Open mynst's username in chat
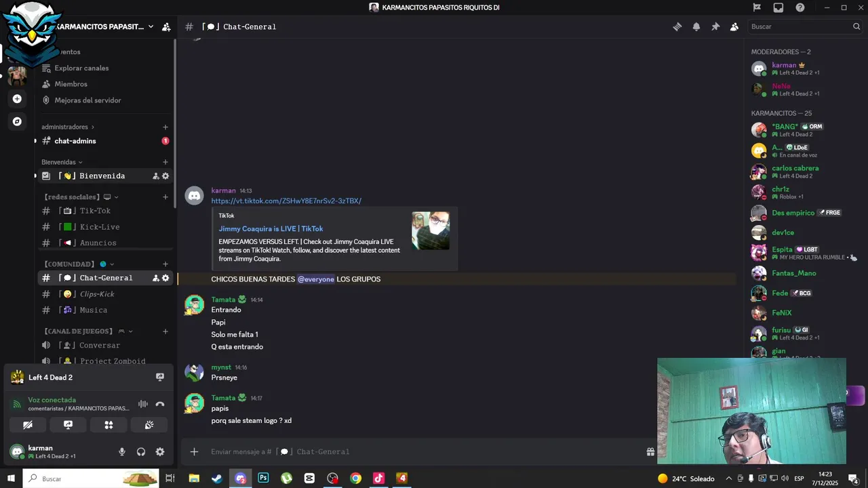Viewport: 868px width, 488px height. point(221,367)
